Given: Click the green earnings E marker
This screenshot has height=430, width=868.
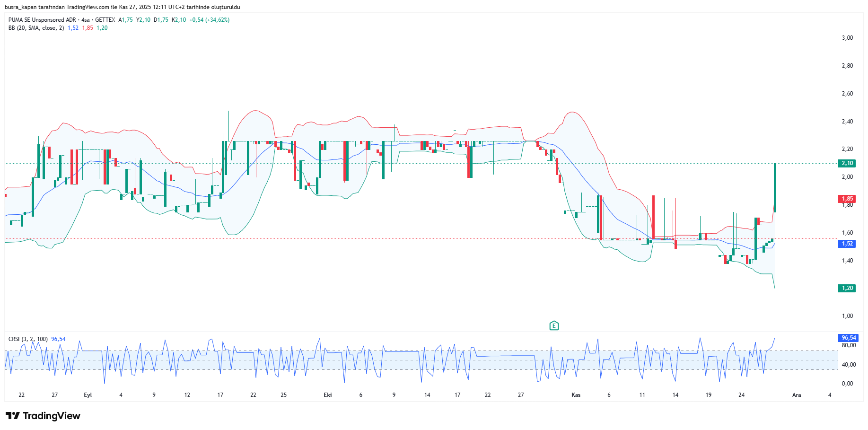Looking at the screenshot, I should (x=554, y=325).
